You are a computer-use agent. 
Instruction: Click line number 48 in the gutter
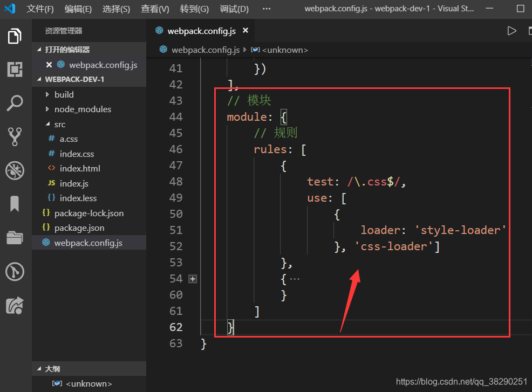coord(176,182)
